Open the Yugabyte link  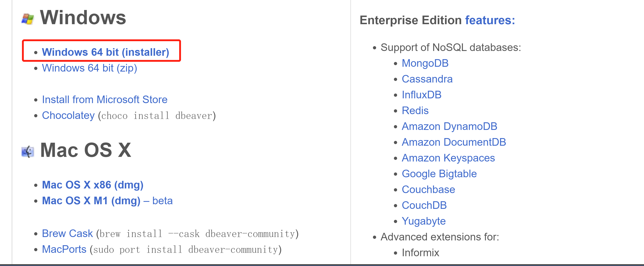tap(423, 221)
